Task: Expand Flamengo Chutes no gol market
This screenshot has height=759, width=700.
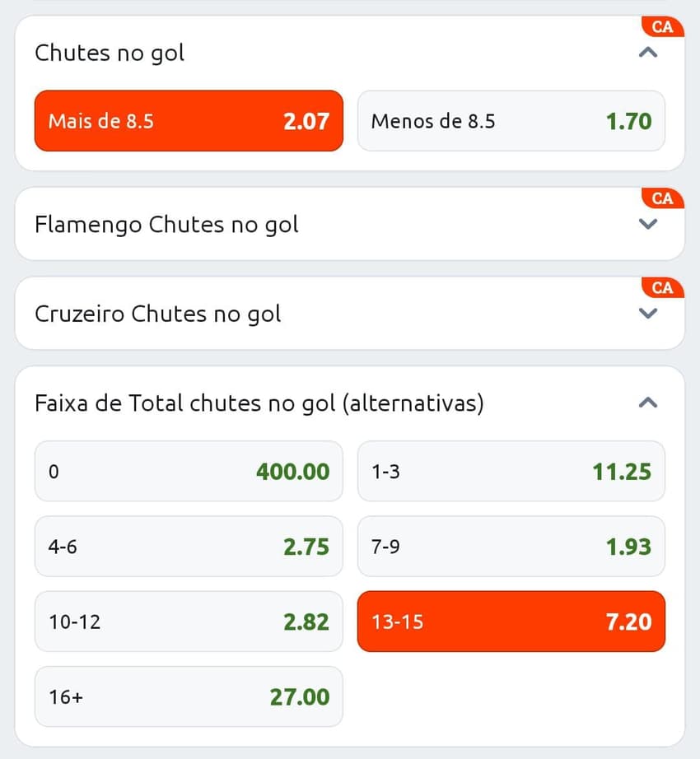Action: click(648, 222)
